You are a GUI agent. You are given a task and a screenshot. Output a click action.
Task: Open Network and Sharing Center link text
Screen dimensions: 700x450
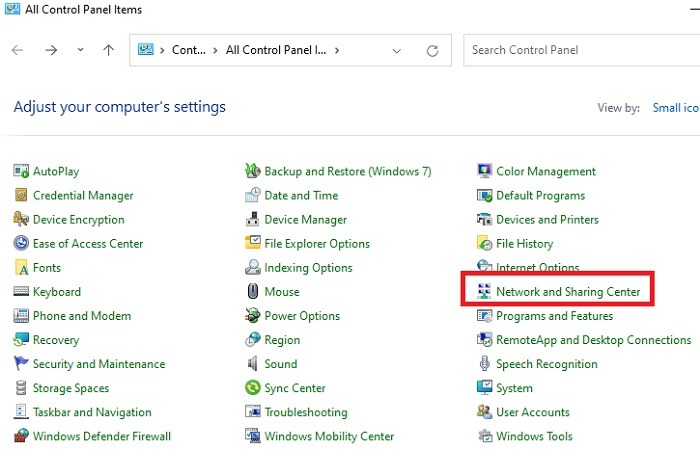click(568, 292)
